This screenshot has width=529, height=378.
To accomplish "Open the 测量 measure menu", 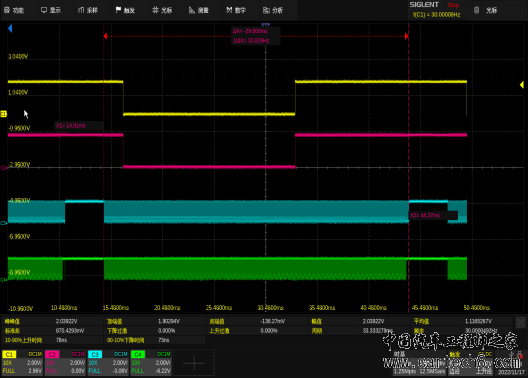I will [199, 10].
